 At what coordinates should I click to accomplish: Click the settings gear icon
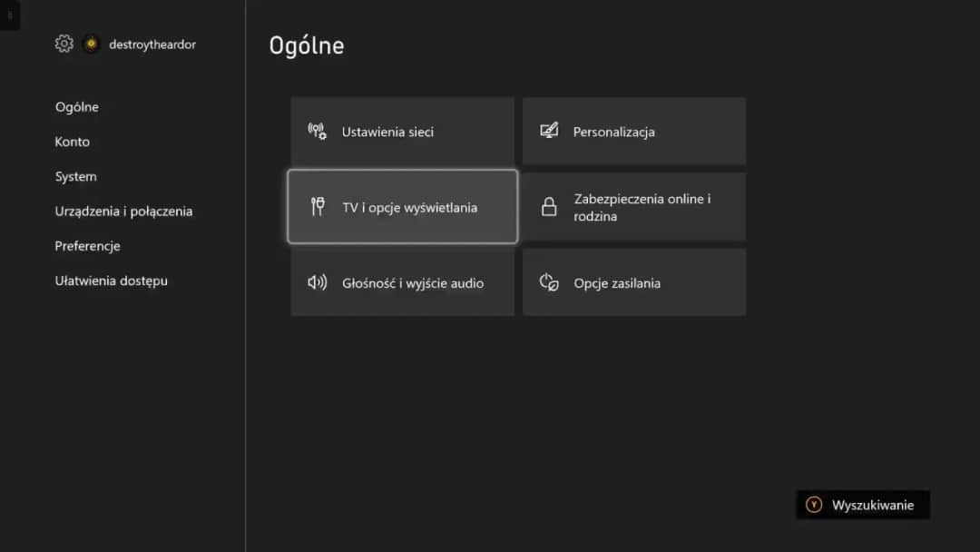64,44
